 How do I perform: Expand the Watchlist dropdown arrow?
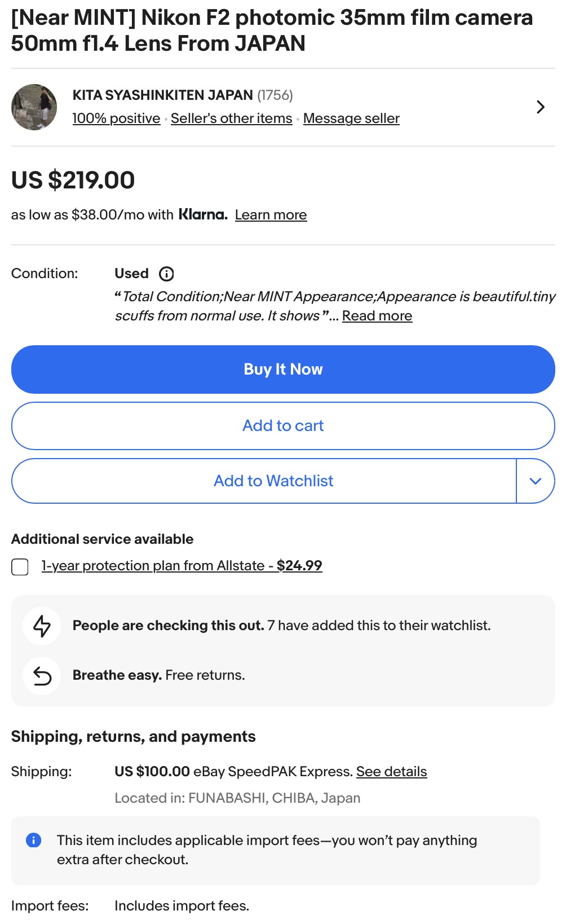pos(536,481)
